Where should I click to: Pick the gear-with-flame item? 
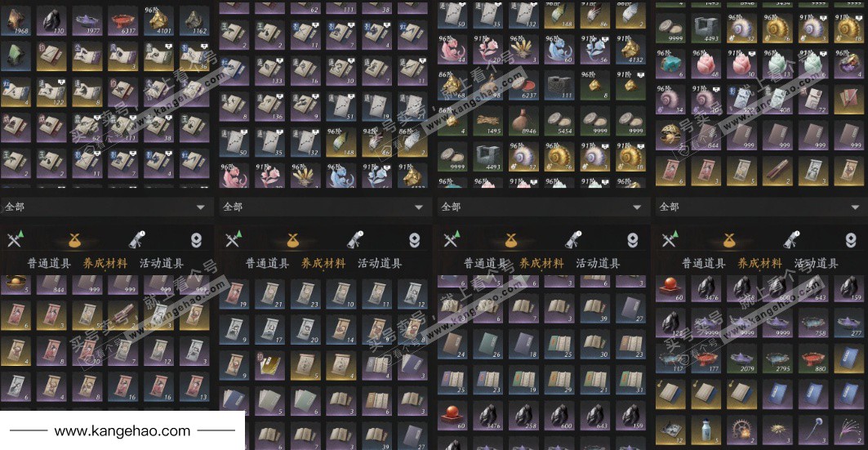pos(741,430)
